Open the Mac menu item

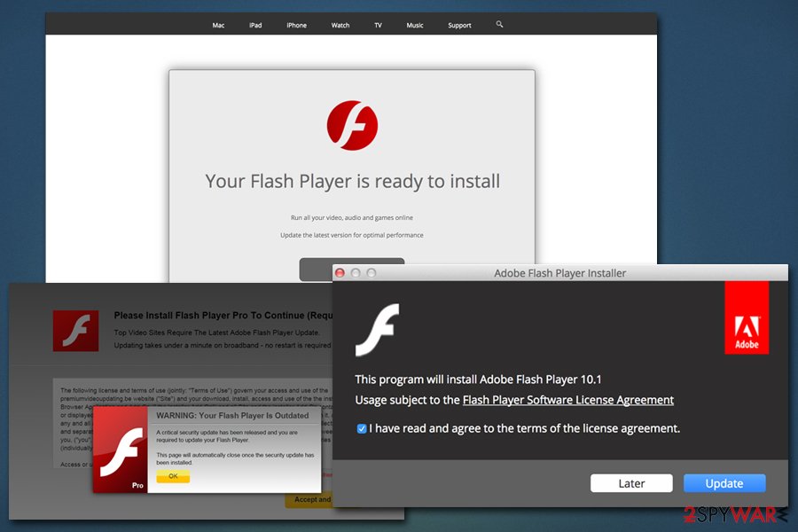point(218,25)
